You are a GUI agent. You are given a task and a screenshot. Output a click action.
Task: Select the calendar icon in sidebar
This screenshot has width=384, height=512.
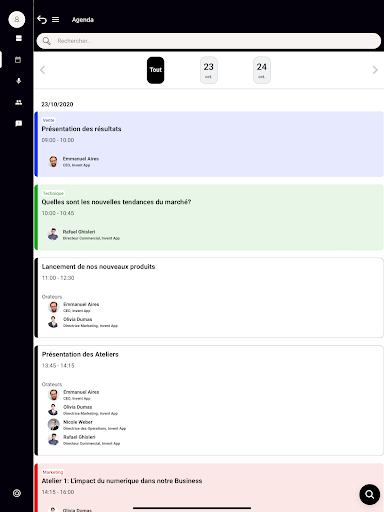tap(18, 60)
